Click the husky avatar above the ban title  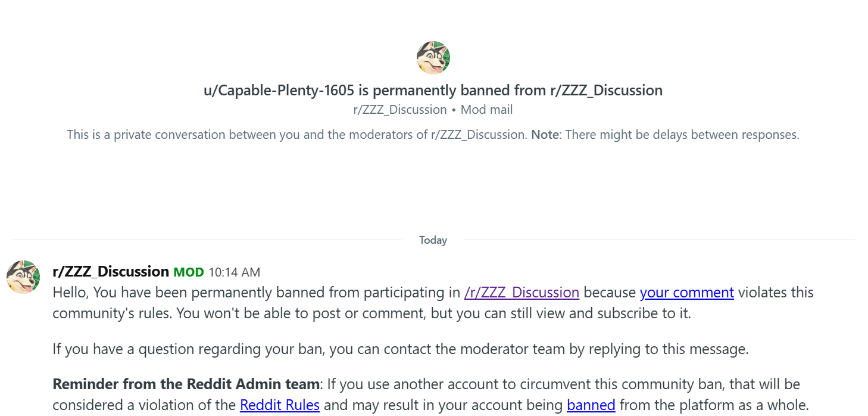tap(433, 58)
